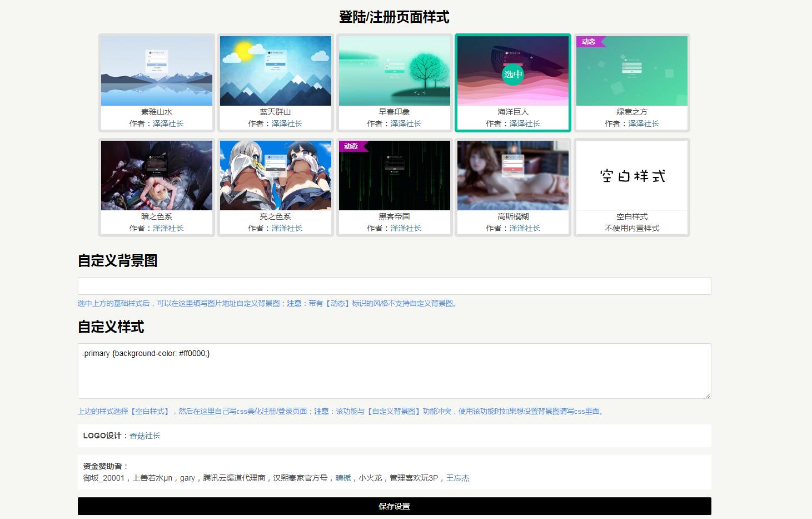
Task: Select the 素雅山水 login style thumbnail
Action: (x=157, y=71)
